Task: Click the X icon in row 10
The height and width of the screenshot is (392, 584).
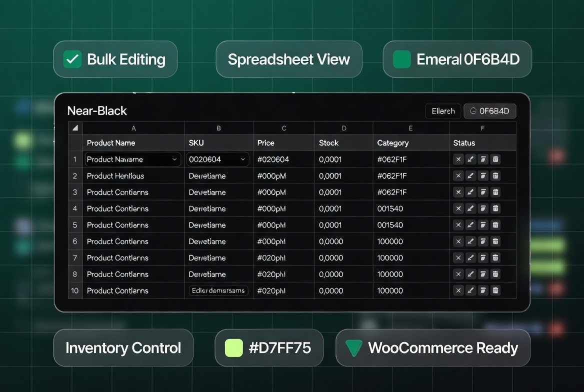Action: pyautogui.click(x=458, y=290)
